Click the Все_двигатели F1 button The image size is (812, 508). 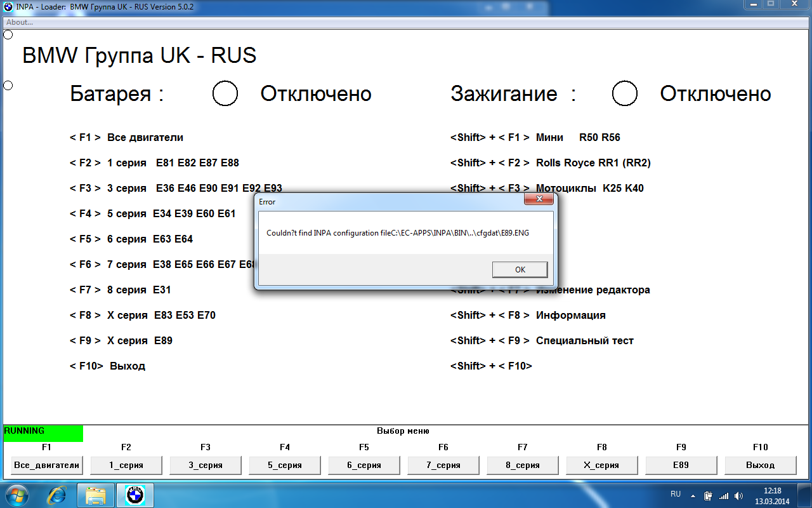point(47,465)
